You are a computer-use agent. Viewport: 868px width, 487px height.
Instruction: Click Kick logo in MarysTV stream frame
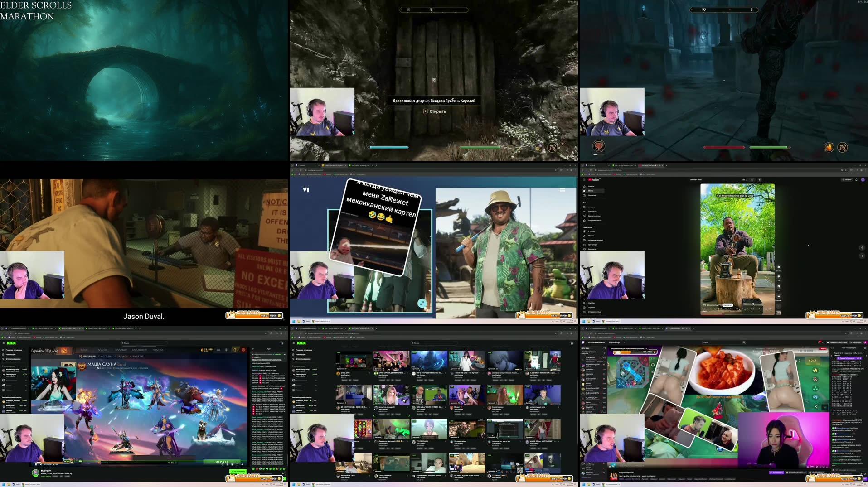(12, 343)
